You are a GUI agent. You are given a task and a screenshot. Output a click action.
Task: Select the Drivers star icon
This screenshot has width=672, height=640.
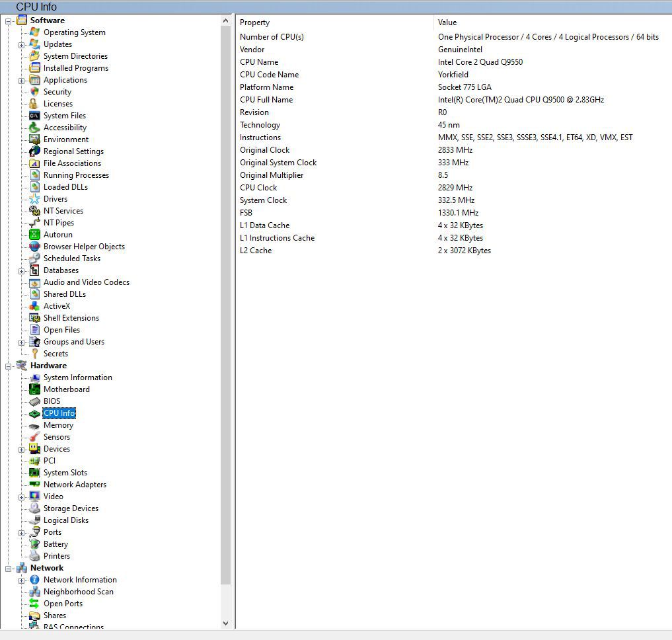(35, 199)
